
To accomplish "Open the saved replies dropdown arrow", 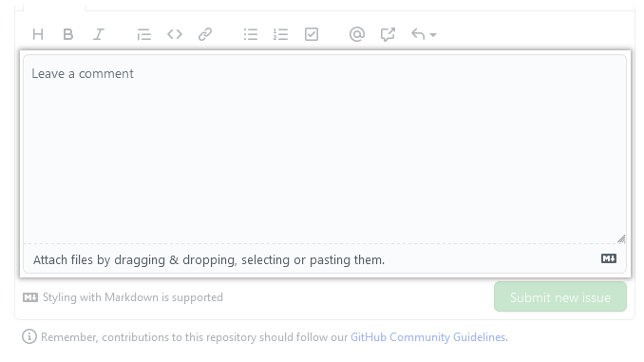I will (433, 35).
